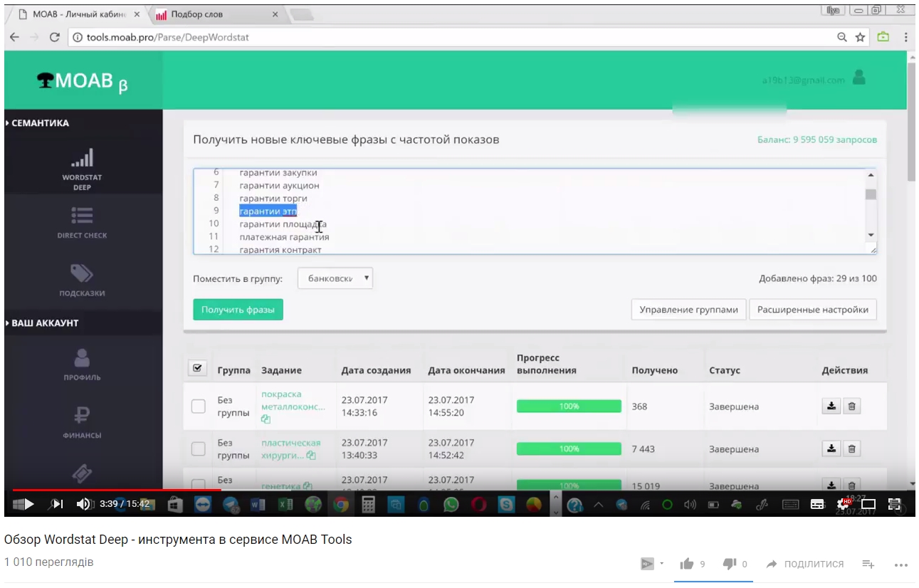Open the Поместить в группу dropdown

(x=335, y=278)
